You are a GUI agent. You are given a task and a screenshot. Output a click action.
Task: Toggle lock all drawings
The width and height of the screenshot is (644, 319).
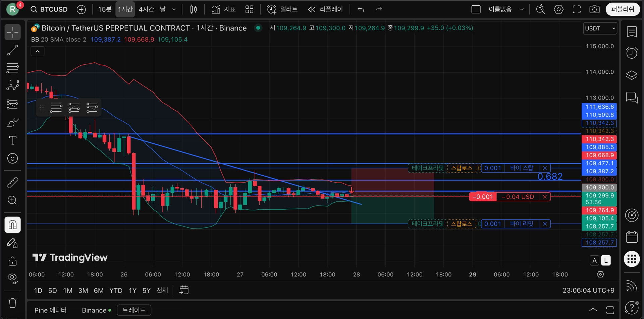(12, 261)
